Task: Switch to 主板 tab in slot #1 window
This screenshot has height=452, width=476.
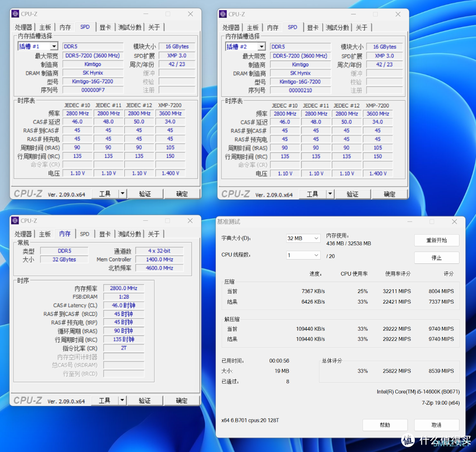Action: (45, 27)
